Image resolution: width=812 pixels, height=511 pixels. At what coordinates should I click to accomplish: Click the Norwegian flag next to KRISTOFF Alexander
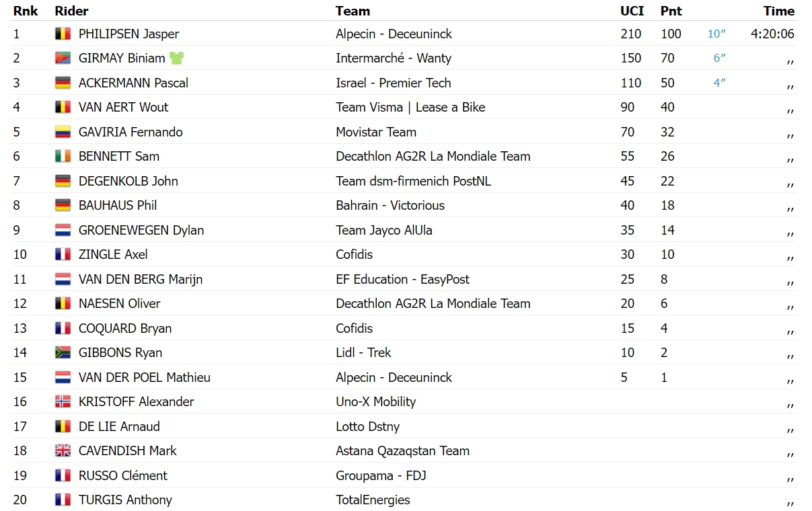tap(63, 402)
